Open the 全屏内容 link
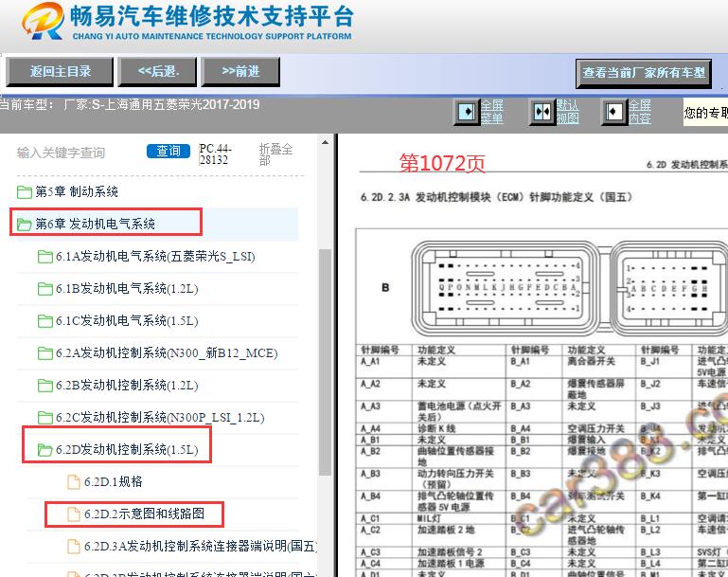The image size is (728, 577). point(640,112)
